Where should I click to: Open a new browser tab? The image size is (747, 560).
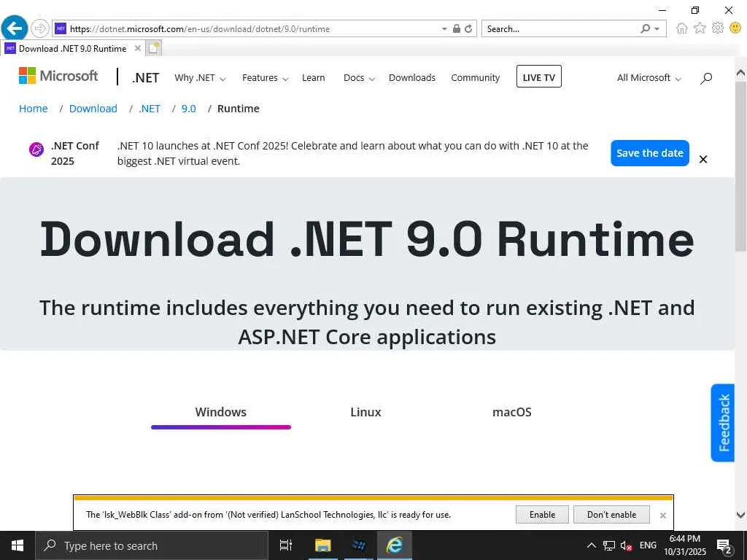click(153, 48)
